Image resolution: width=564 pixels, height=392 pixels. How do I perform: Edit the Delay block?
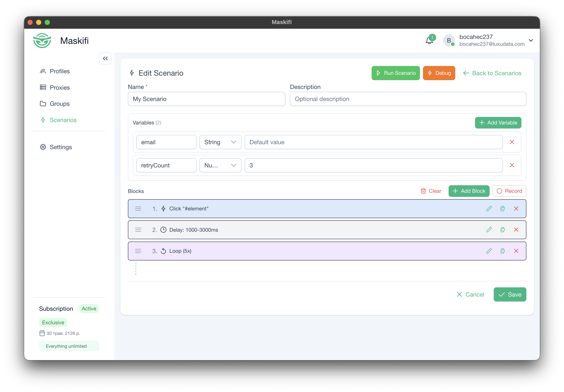point(489,230)
